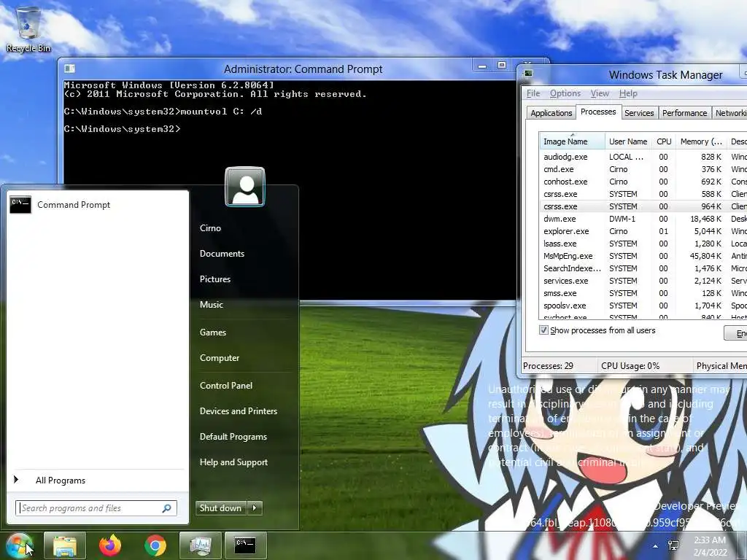Select cmd.exe process row
Viewport: 747px width, 560px height.
643,169
